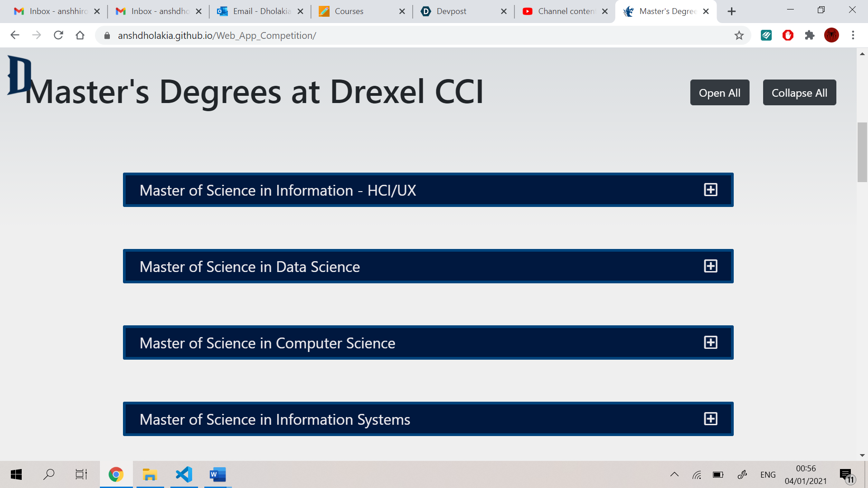Screen dimensions: 868x488
Task: Go to browser home page
Action: 80,35
